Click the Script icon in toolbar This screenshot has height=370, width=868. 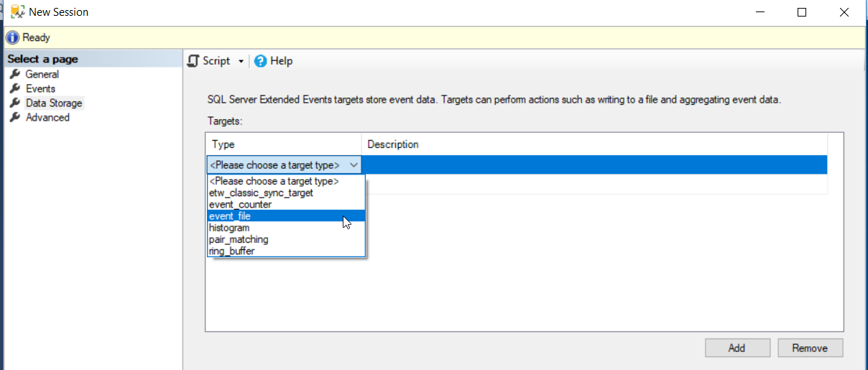pyautogui.click(x=193, y=61)
